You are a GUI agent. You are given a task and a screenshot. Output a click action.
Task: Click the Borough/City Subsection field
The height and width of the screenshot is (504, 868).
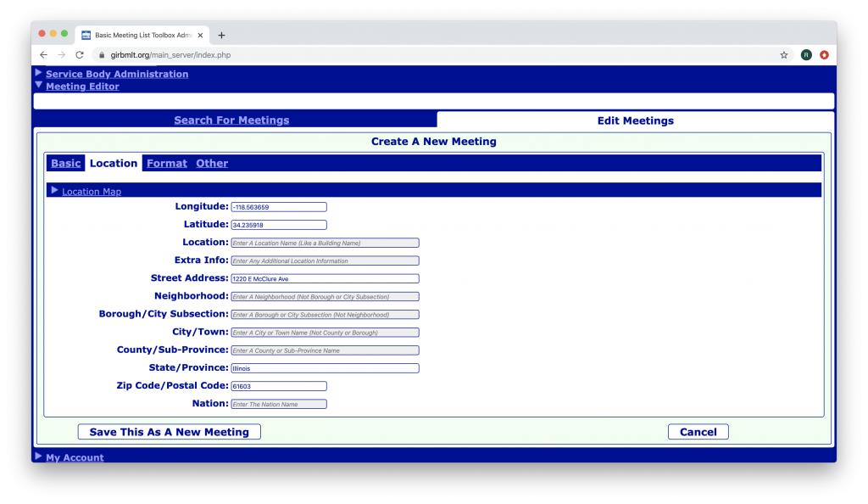325,315
